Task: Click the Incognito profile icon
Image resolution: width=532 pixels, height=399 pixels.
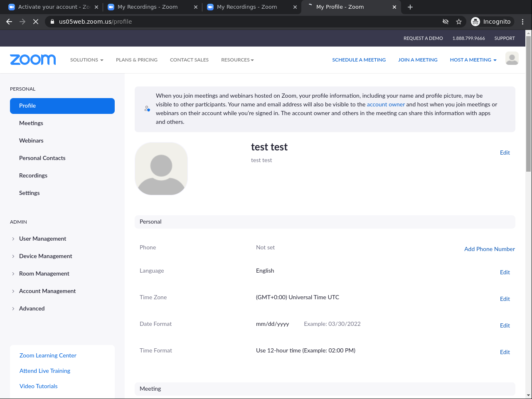Action: click(x=491, y=22)
